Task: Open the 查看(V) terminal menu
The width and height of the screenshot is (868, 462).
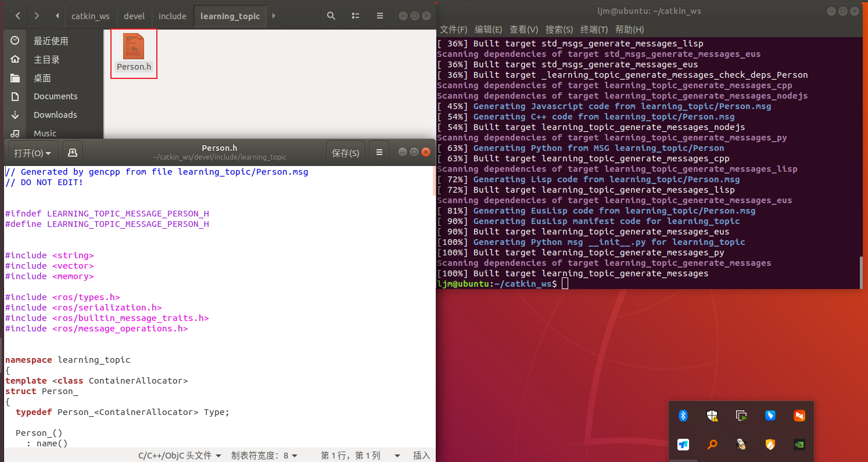Action: point(524,29)
